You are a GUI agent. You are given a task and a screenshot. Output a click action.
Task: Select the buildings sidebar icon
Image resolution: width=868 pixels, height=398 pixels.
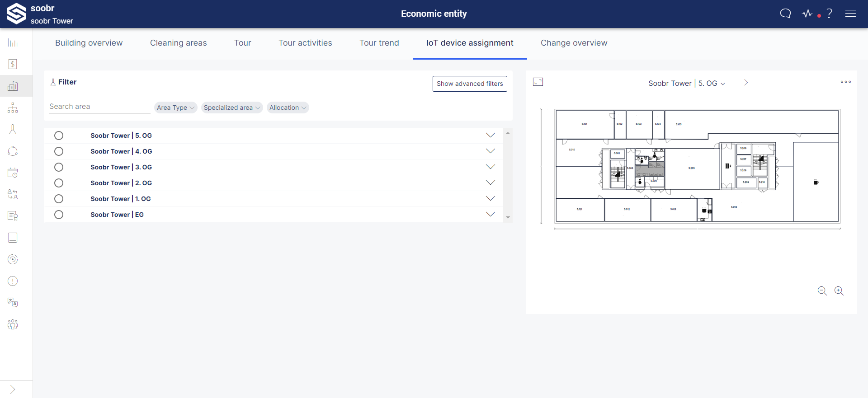click(x=13, y=86)
